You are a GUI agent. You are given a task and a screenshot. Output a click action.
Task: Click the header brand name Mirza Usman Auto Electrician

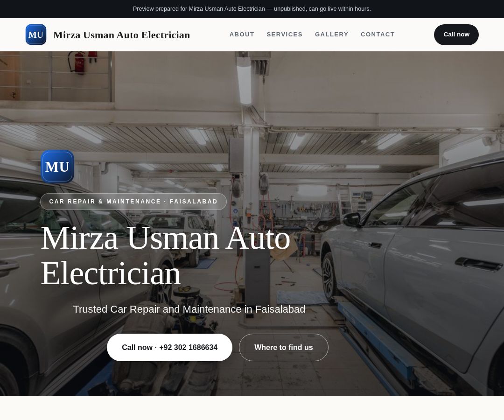121,35
